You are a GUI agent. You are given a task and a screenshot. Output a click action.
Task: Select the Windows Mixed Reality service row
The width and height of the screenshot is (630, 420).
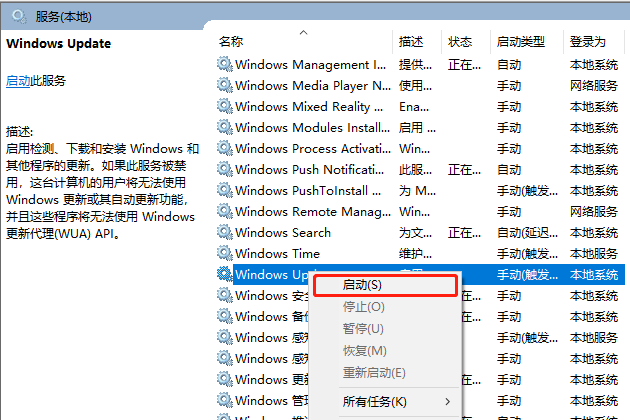pyautogui.click(x=421, y=106)
